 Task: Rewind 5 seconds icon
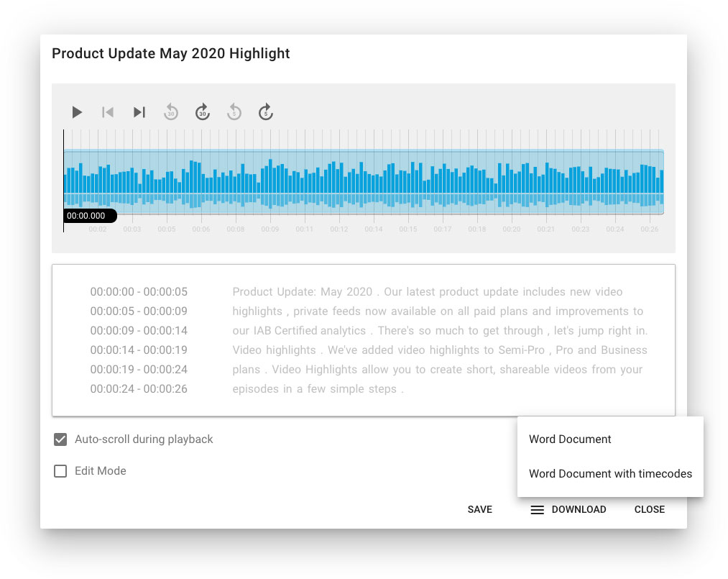click(x=234, y=111)
